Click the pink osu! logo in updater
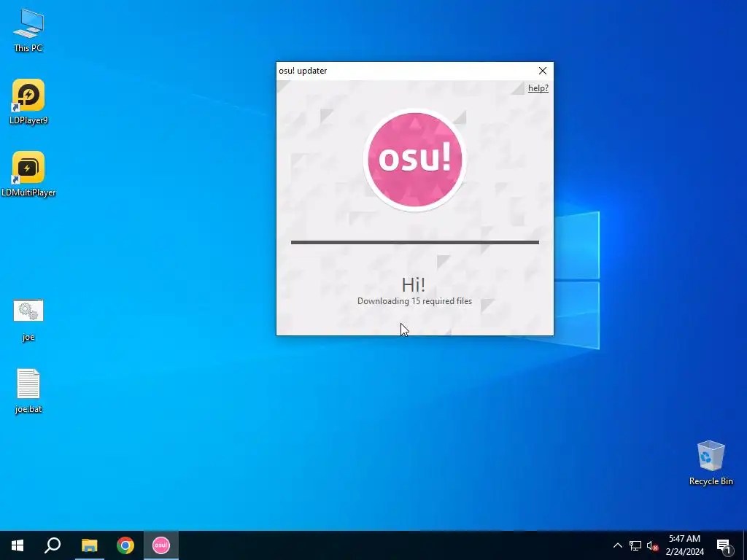The width and height of the screenshot is (747, 560). coord(415,160)
